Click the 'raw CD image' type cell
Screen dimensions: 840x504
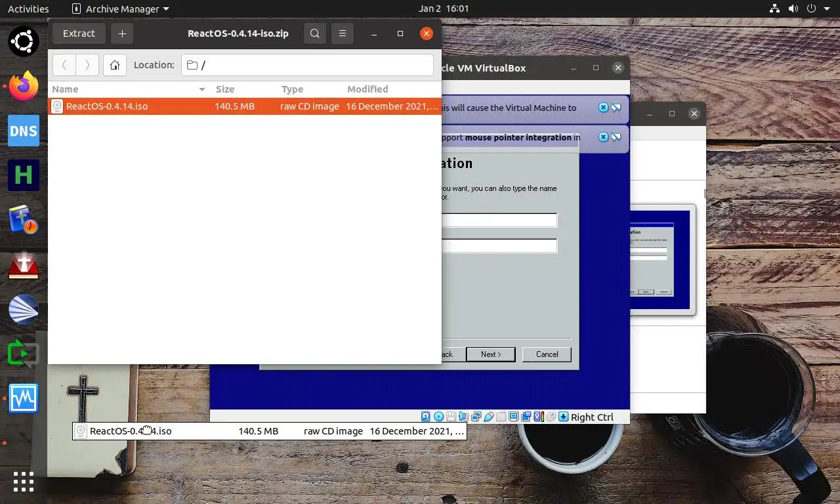310,106
